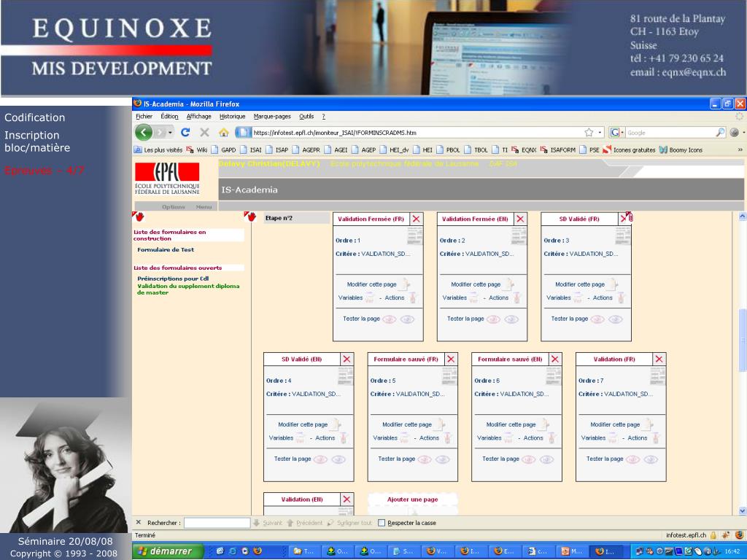The height and width of the screenshot is (560, 747).
Task: Click the pink eye in Validation Fermée (FR)
Action: 390,319
